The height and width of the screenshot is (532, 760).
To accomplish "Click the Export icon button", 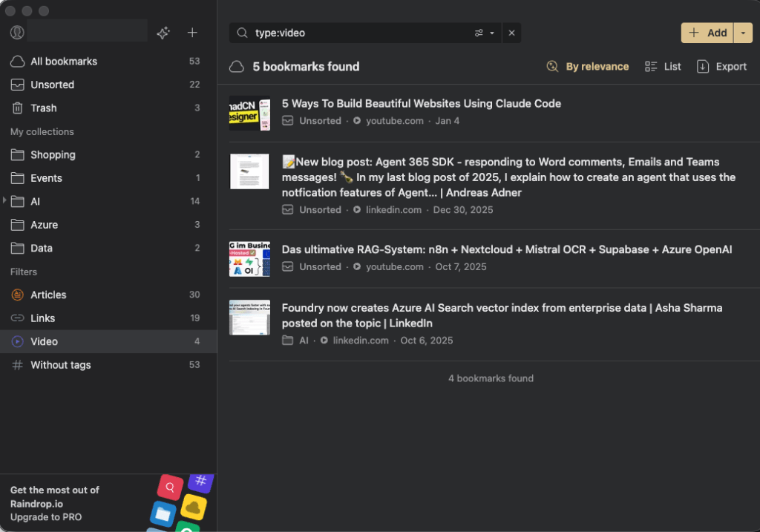I will pos(721,67).
